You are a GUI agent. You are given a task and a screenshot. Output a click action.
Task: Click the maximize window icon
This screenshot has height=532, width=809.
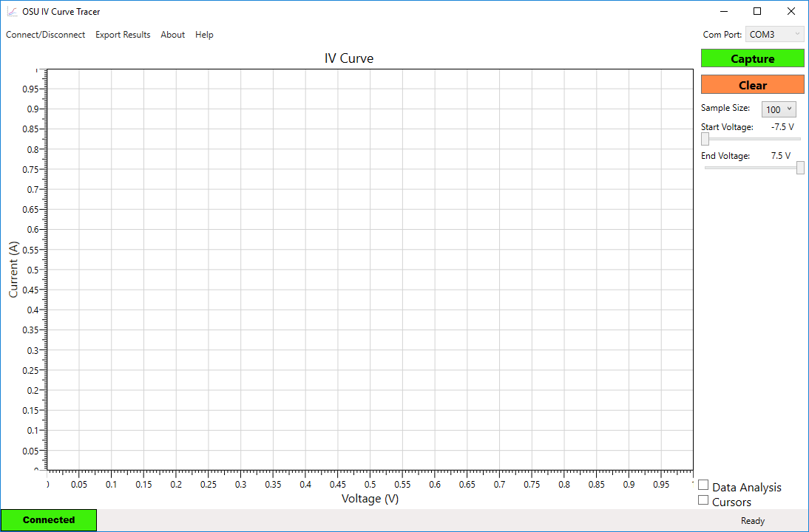[757, 11]
